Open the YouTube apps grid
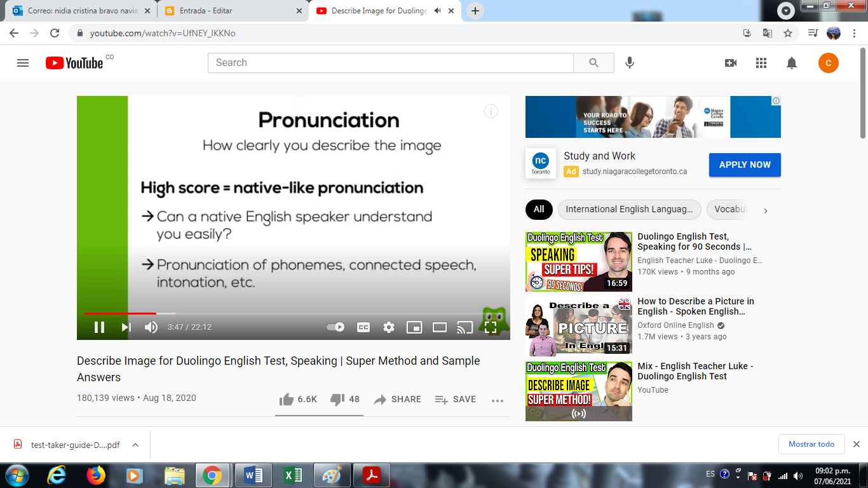 [x=761, y=63]
